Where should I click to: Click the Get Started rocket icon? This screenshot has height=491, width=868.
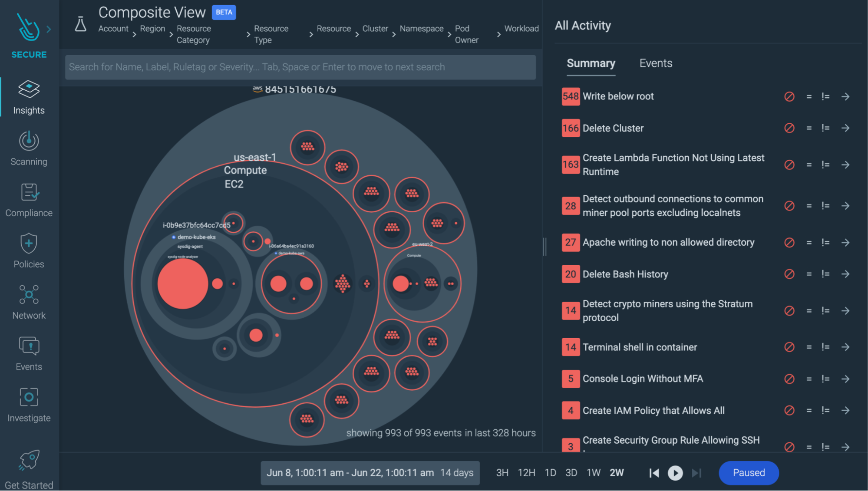[x=29, y=461]
